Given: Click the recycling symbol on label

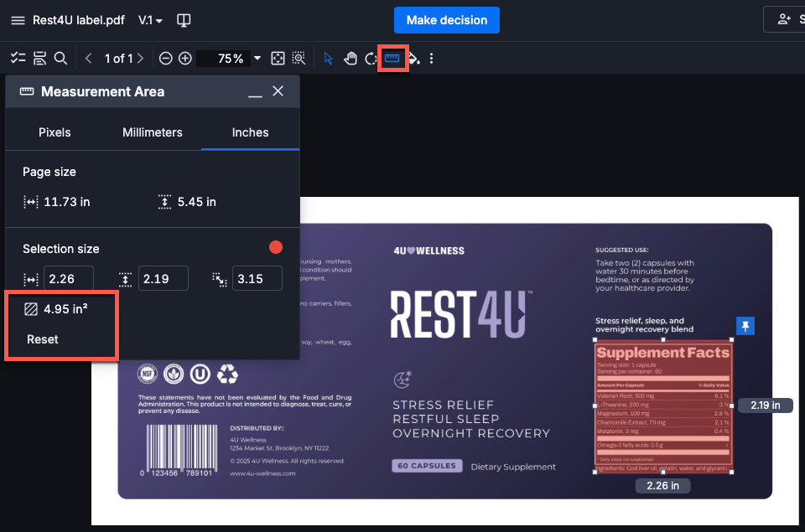Looking at the screenshot, I should (227, 374).
